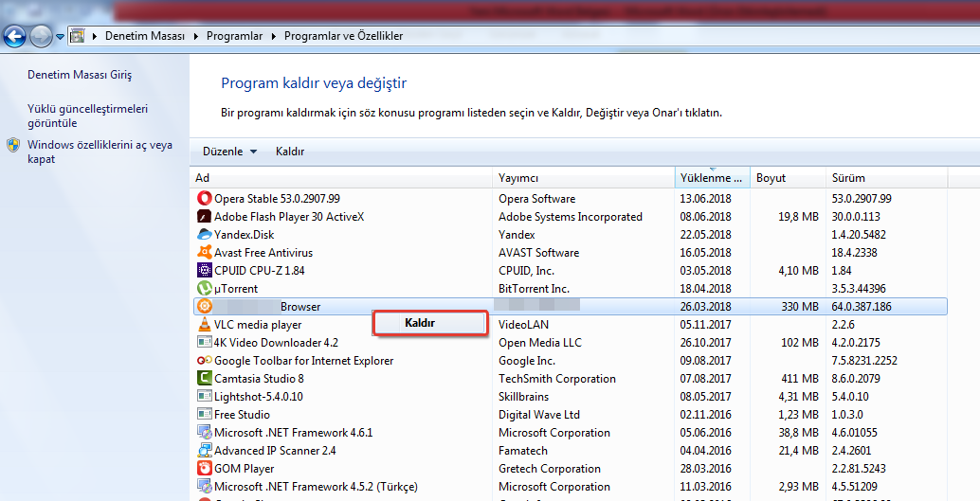Screen dimensions: 980x501
Task: Select the Adobe Flash Player icon
Action: (x=204, y=217)
